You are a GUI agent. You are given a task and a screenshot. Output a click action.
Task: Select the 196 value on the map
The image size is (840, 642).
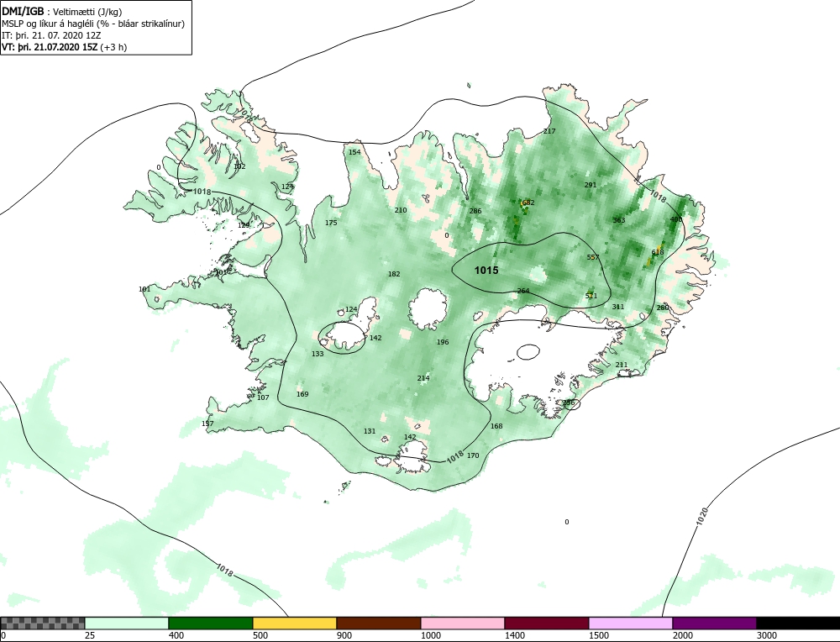443,342
